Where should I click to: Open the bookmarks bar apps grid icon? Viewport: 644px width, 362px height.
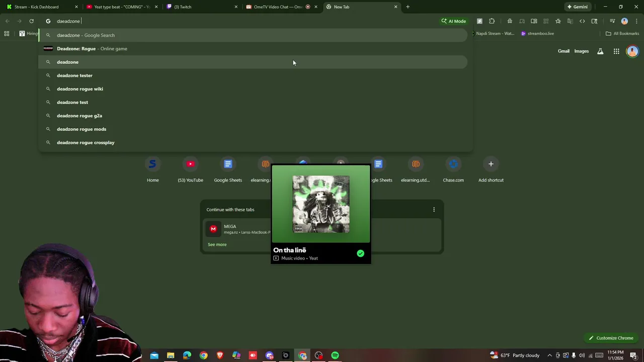(7, 34)
